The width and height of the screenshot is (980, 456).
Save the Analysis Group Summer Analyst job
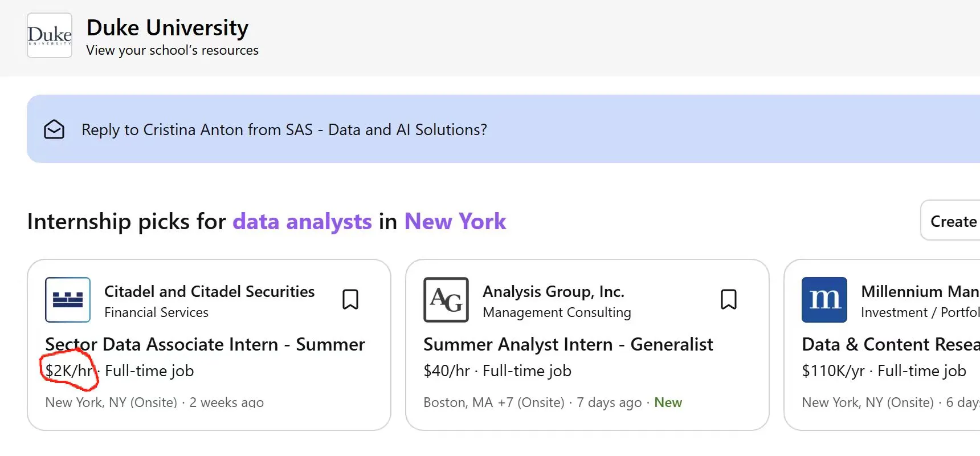pos(729,299)
